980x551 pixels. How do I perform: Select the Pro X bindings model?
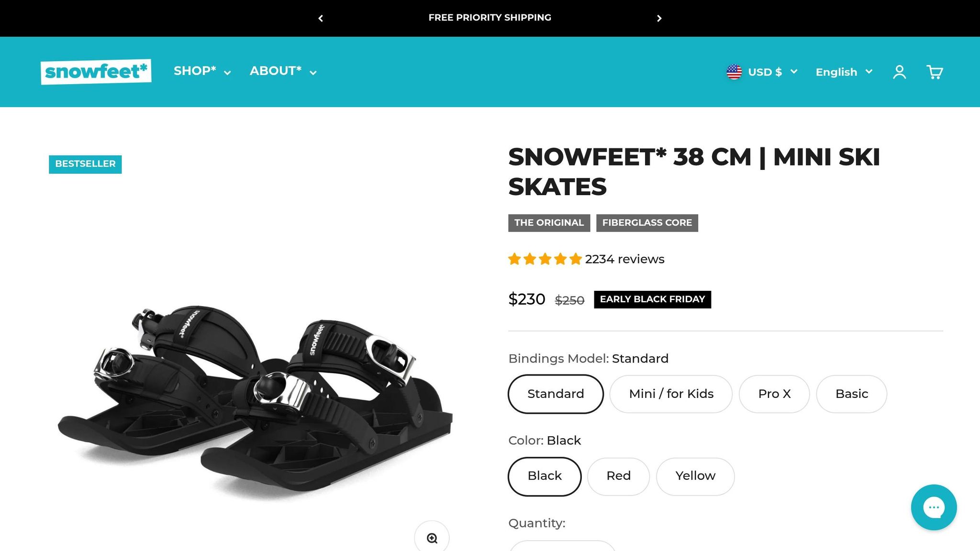tap(774, 394)
